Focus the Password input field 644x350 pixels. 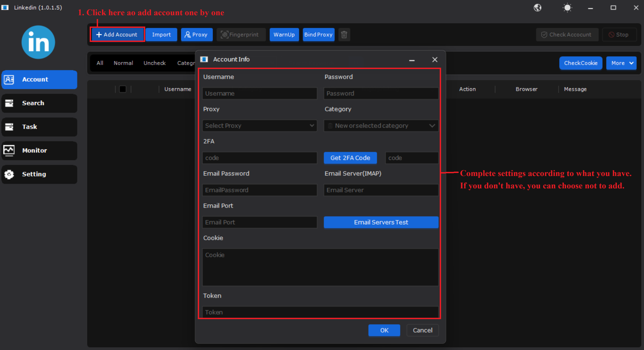coord(381,93)
